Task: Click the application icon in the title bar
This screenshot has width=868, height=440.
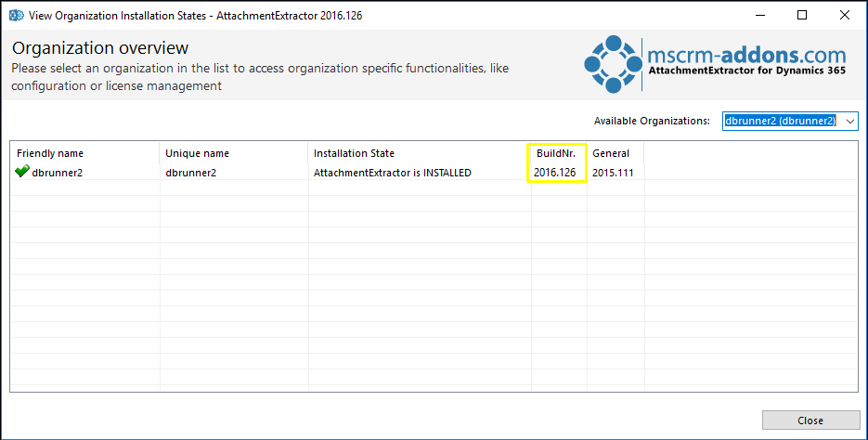Action: [16, 16]
